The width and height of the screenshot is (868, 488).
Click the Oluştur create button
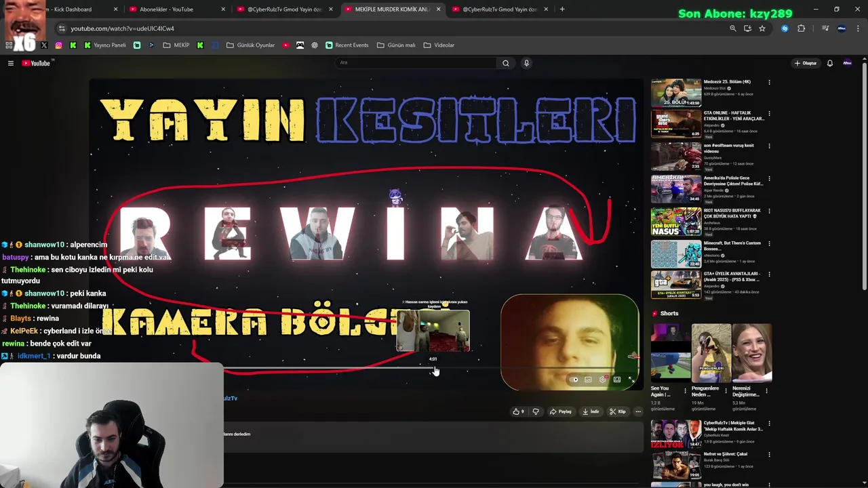coord(806,63)
